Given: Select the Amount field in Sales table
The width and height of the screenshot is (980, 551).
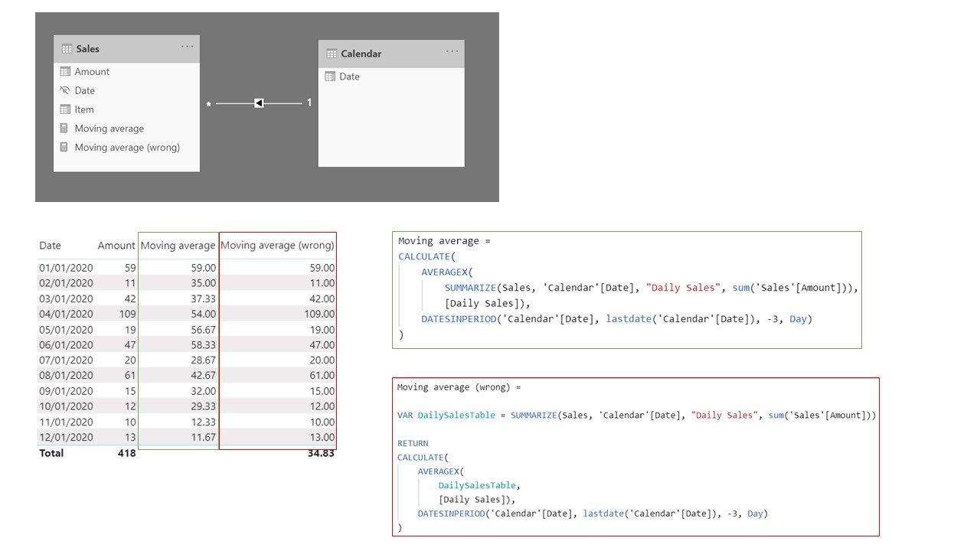Looking at the screenshot, I should click(x=92, y=71).
